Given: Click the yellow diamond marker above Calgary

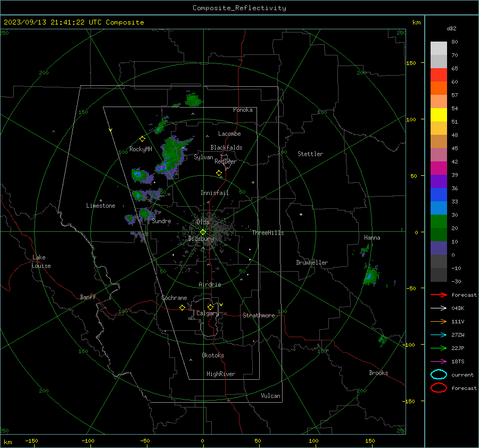Looking at the screenshot, I should (x=210, y=307).
